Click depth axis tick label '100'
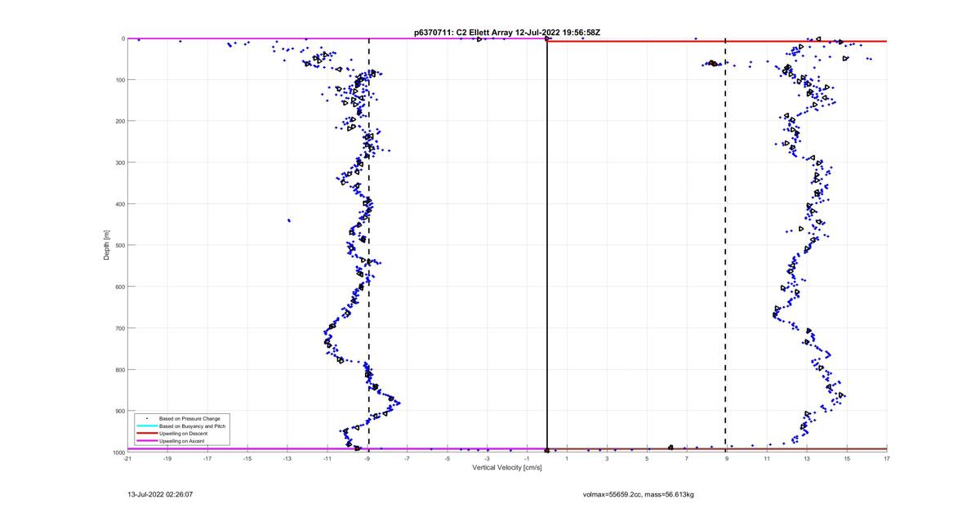 click(119, 79)
